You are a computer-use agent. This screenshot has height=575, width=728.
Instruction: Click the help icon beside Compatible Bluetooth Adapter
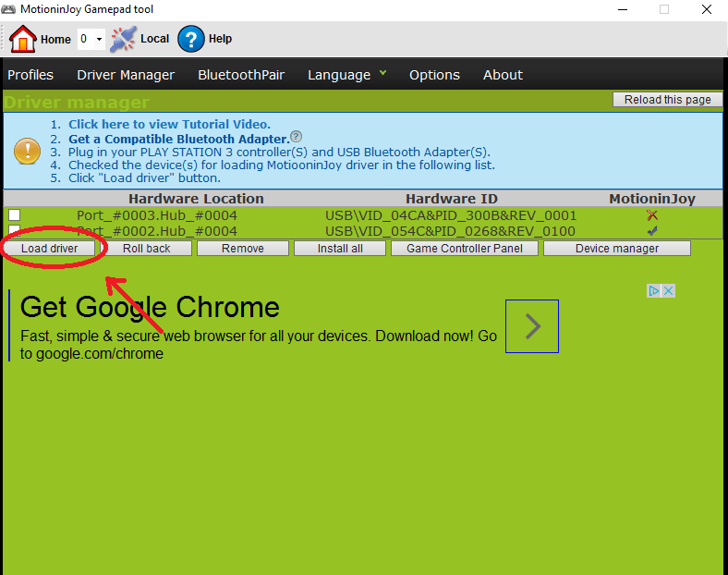coord(297,137)
